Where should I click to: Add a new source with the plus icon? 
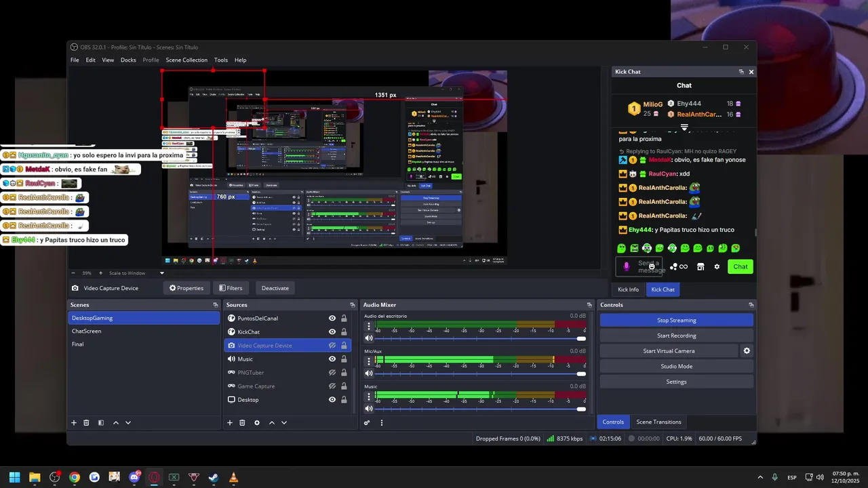point(230,423)
